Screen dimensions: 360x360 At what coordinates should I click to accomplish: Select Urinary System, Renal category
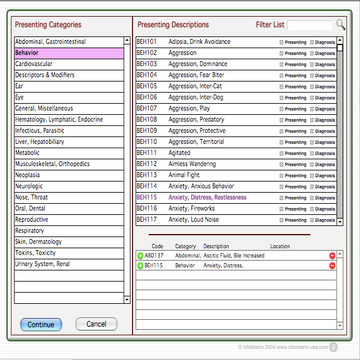(69, 264)
